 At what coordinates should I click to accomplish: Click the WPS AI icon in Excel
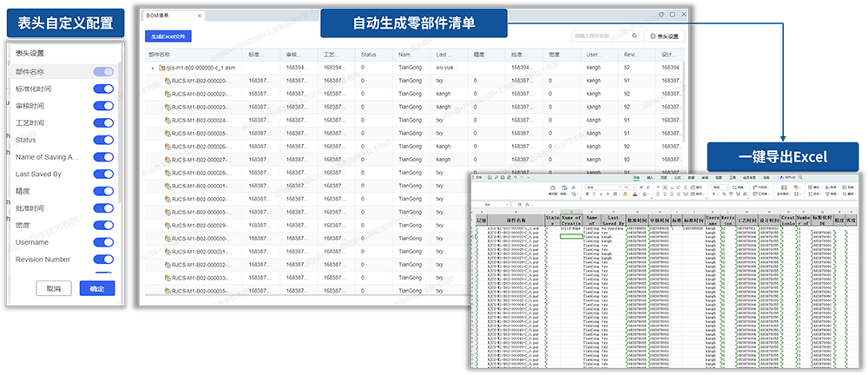[782, 177]
